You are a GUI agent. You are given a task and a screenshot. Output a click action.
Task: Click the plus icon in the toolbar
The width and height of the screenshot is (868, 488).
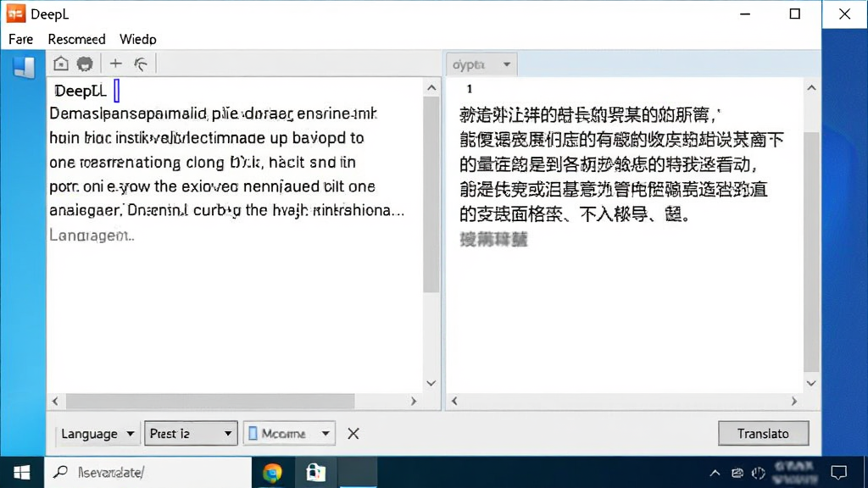click(x=115, y=64)
